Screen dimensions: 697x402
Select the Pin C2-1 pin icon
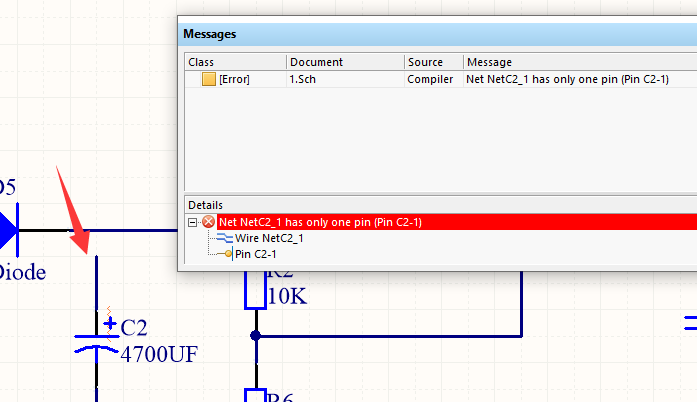(225, 254)
